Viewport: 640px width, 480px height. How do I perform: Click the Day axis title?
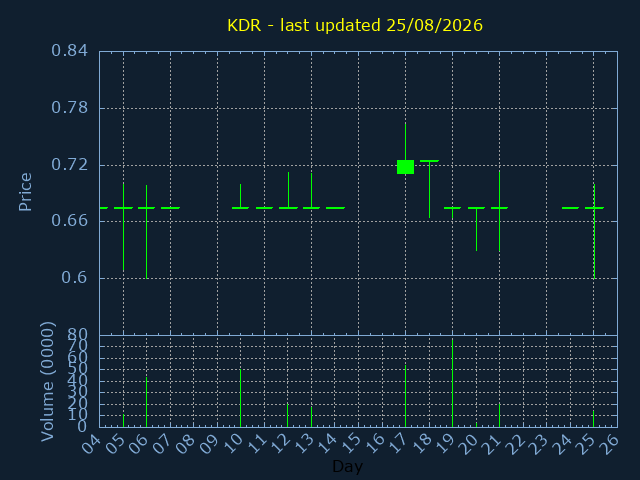click(x=347, y=467)
